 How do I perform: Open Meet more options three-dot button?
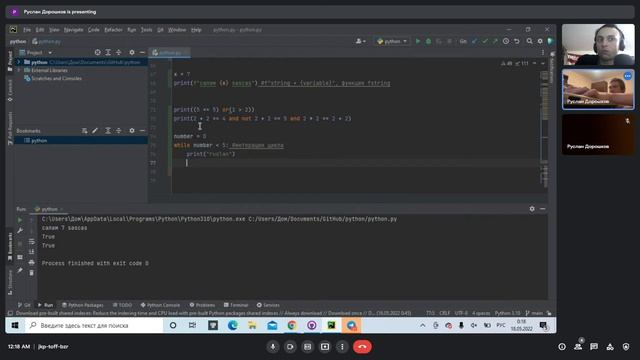[x=342, y=347]
